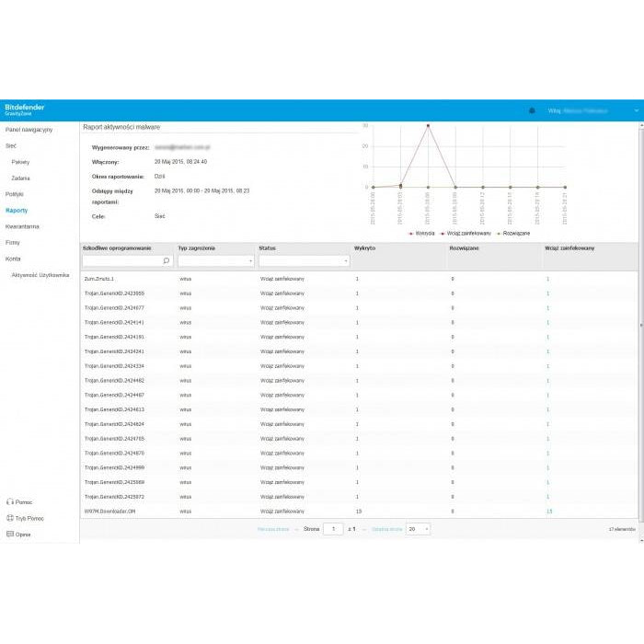Click the search icon in malware filter

pos(166,261)
